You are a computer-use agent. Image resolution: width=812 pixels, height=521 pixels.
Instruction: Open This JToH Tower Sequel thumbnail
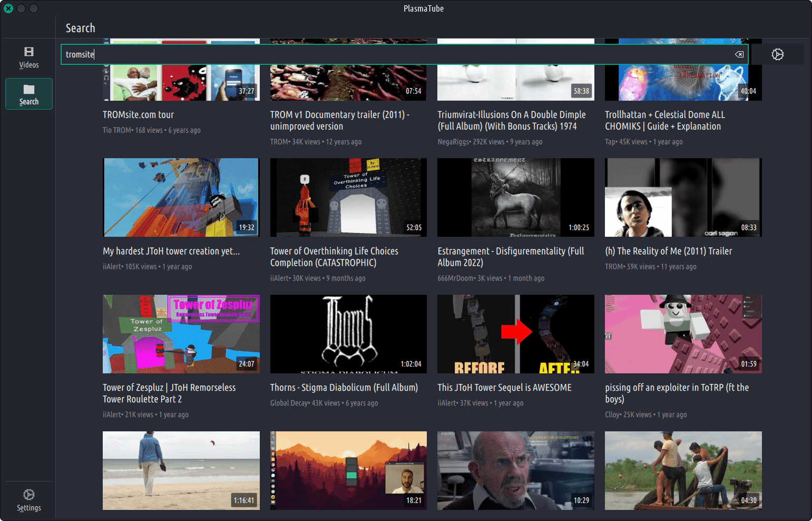(x=515, y=334)
